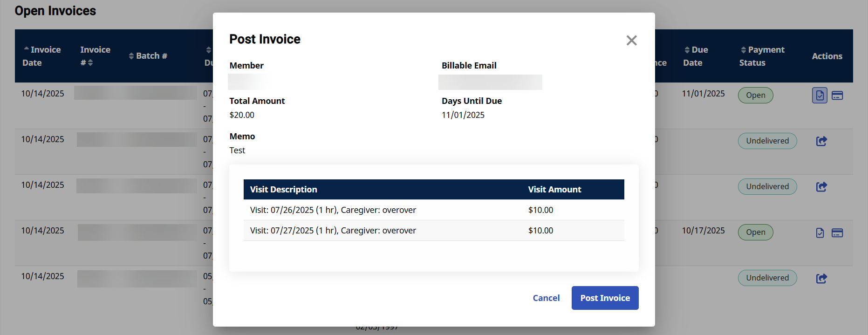Click share icon on last Undelivered row
Screen dimensions: 868x335
821,279
